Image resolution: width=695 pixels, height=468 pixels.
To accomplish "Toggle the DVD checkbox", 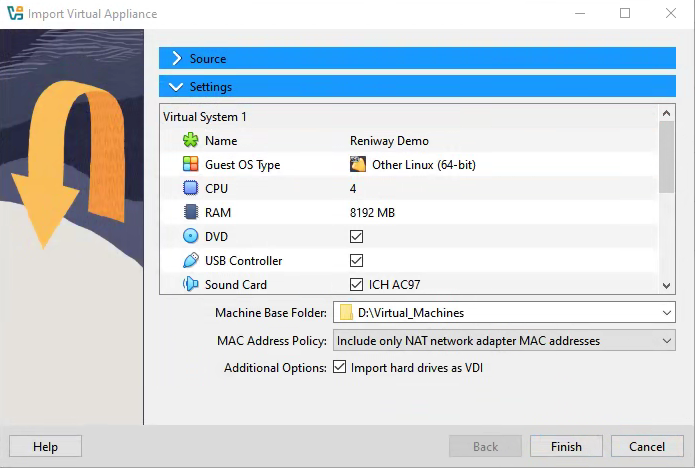I will [x=356, y=236].
